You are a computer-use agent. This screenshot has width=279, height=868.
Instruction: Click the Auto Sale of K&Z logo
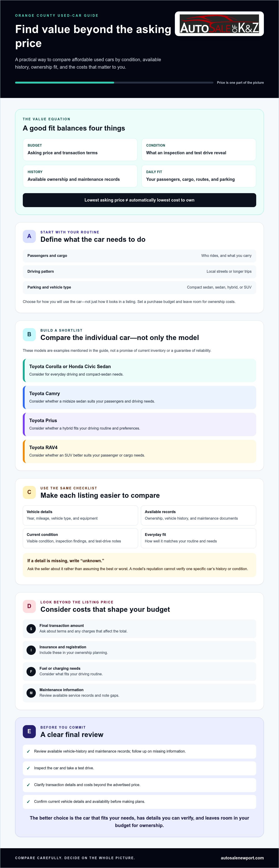(x=219, y=24)
